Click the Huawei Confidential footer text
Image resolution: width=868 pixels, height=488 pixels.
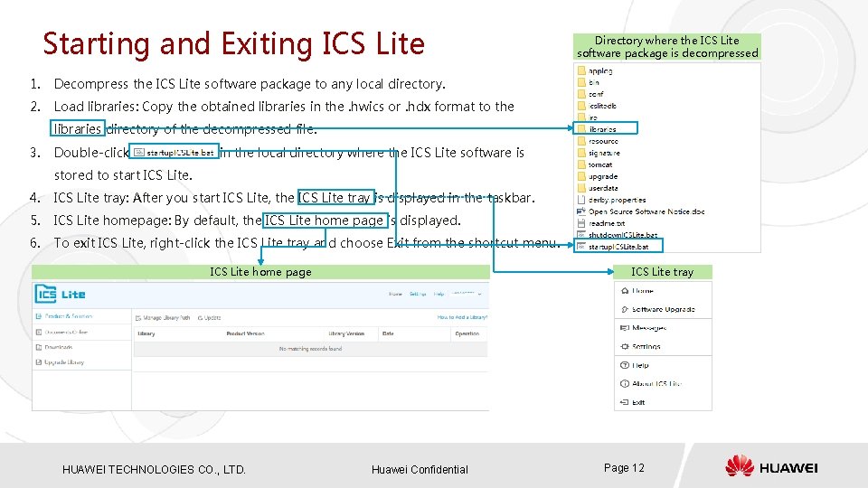(420, 470)
